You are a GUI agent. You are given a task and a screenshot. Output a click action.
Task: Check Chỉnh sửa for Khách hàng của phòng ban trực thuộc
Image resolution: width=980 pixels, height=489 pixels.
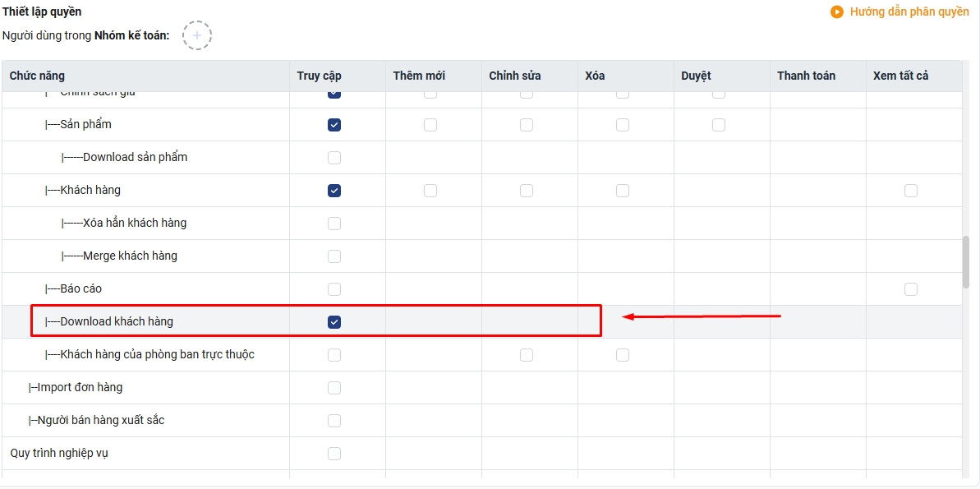527,355
